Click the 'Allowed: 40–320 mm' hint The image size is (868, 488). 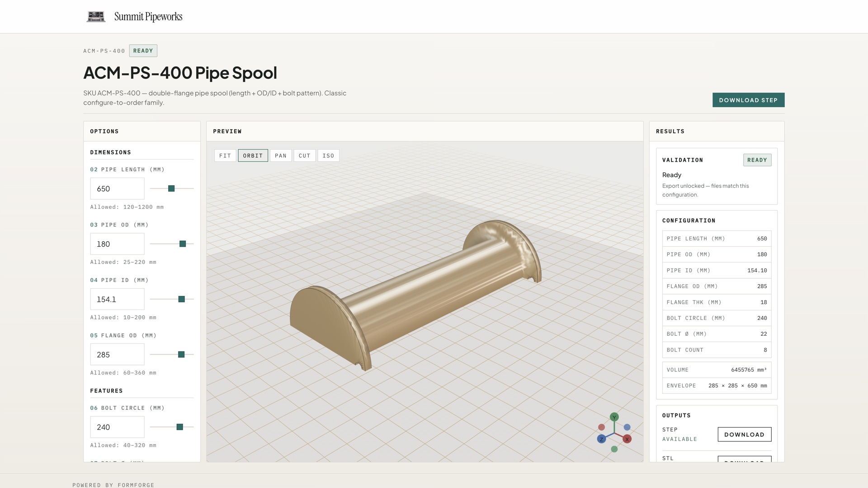coord(123,445)
